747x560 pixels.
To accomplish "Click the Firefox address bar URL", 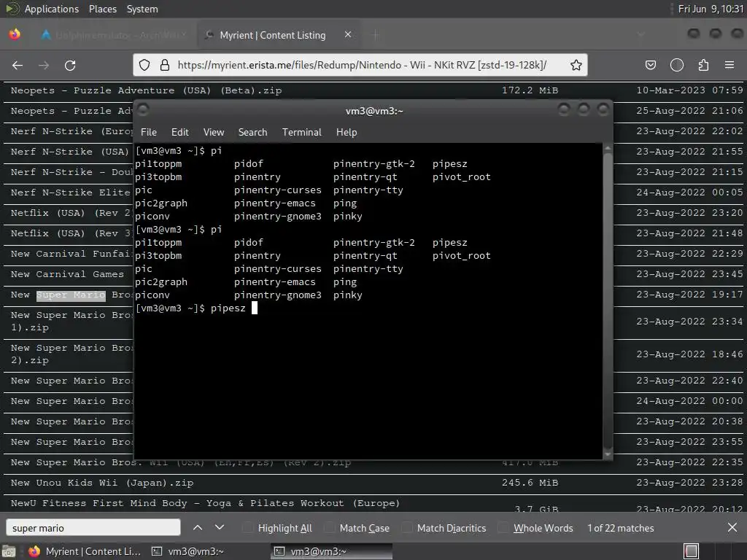I will point(362,65).
